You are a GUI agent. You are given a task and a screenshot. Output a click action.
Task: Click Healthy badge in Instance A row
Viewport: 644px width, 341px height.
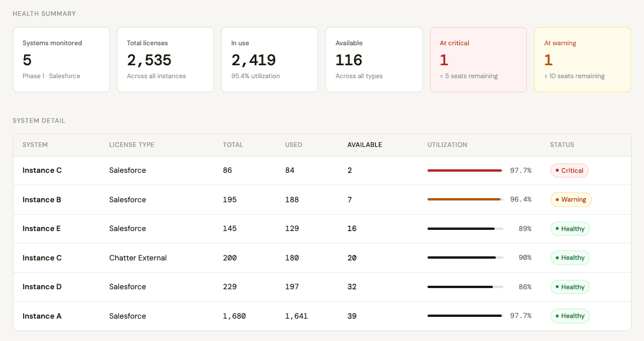(x=570, y=316)
